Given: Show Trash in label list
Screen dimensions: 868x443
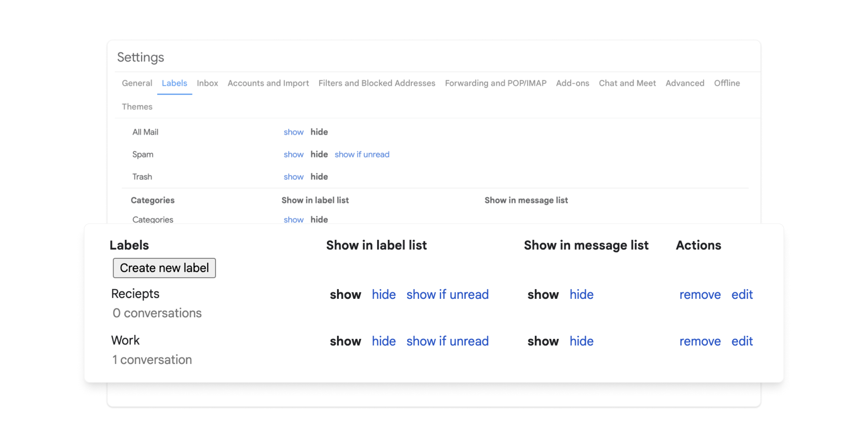Looking at the screenshot, I should [293, 177].
